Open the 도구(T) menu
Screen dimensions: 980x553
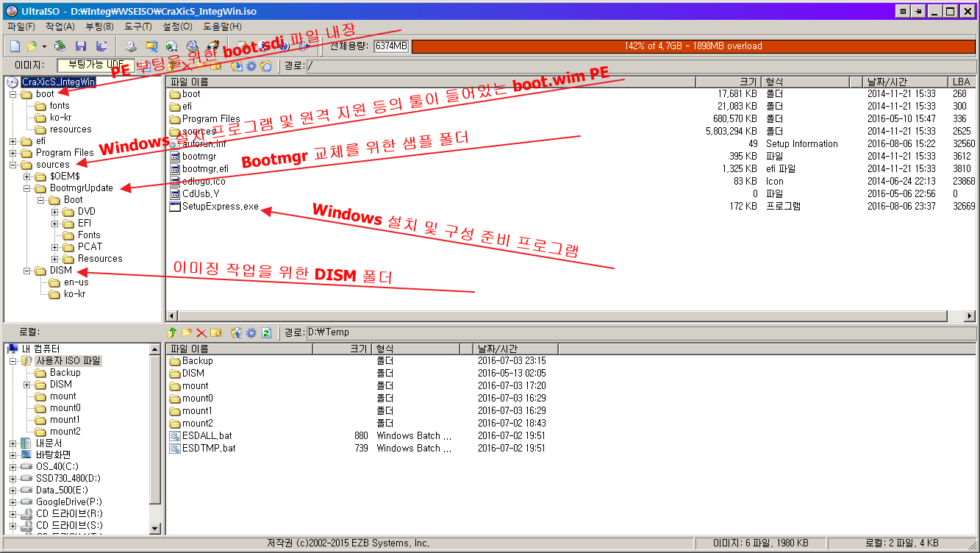click(x=138, y=26)
